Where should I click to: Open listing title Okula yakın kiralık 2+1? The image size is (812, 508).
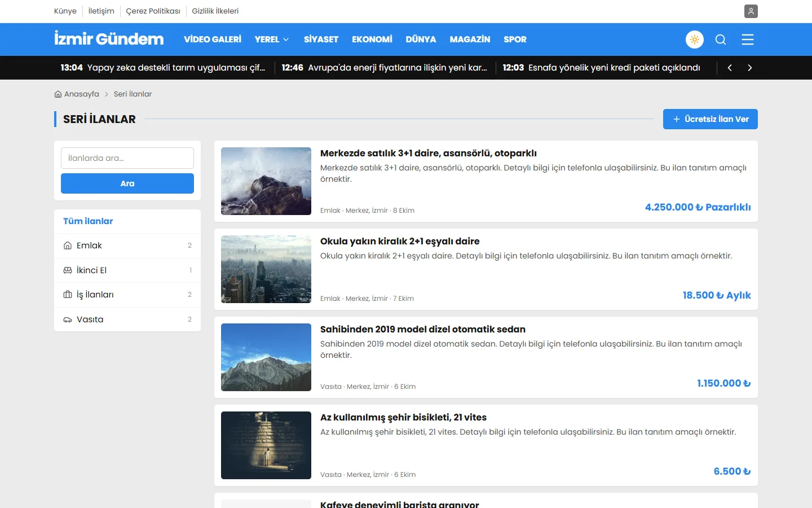point(400,242)
